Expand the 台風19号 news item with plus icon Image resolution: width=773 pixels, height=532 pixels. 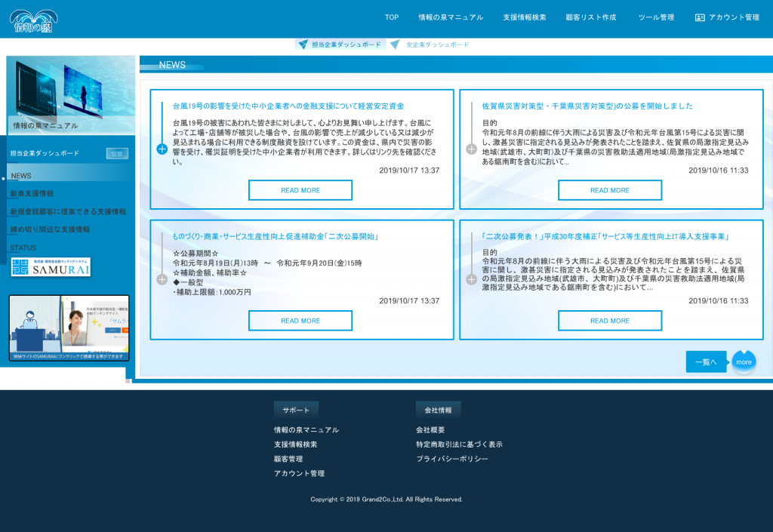pos(162,149)
